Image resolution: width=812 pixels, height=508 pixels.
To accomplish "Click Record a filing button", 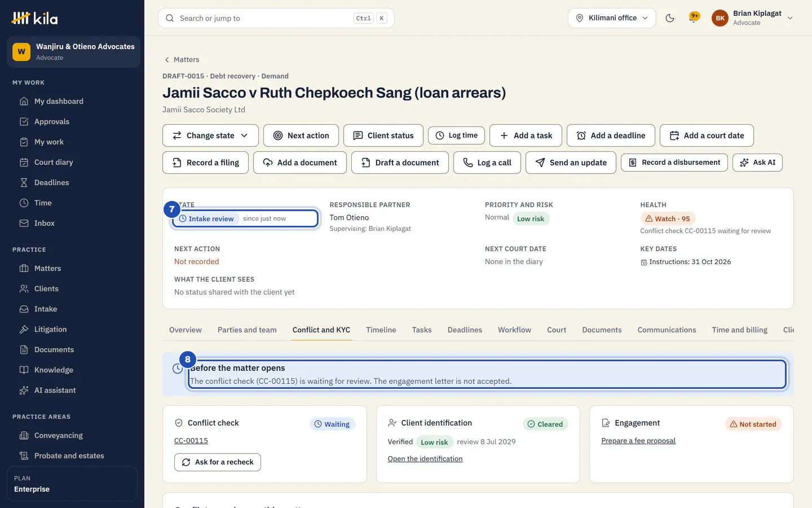I will [205, 163].
